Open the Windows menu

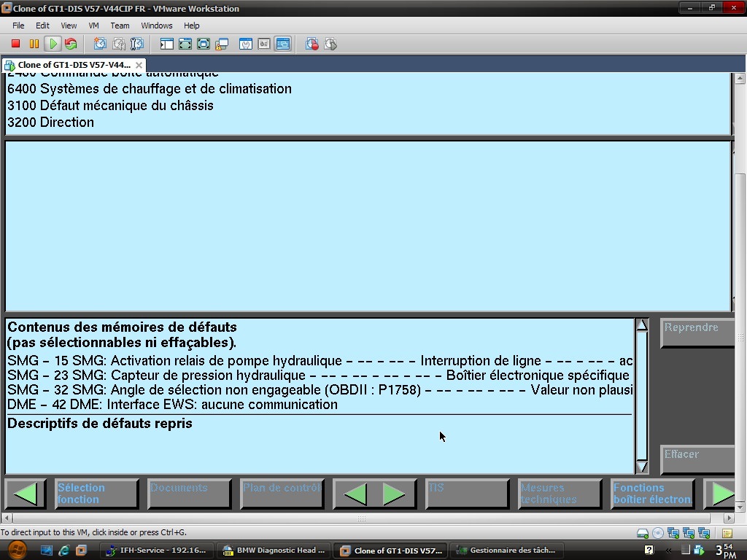point(156,26)
